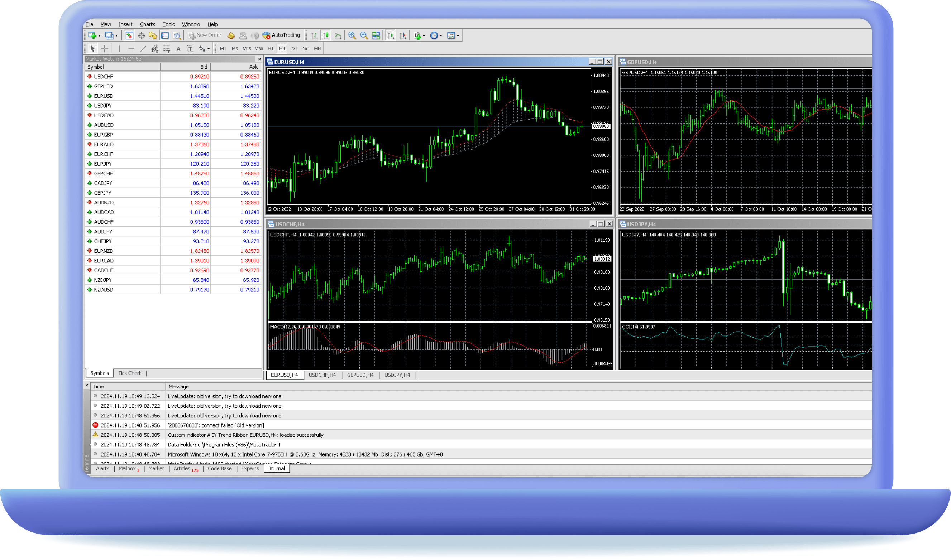Screen dimensions: 951x560
Task: Switch to D1 timeframe
Action: [x=294, y=49]
